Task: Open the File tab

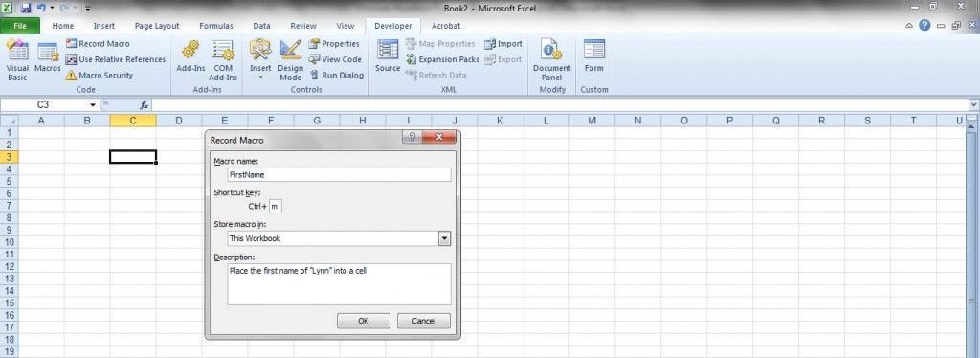Action: click(20, 26)
